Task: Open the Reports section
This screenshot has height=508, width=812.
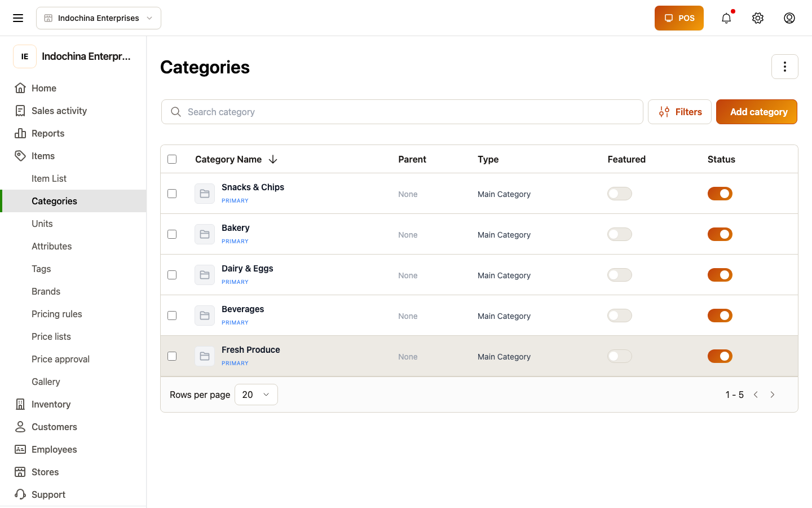Action: click(x=73, y=133)
